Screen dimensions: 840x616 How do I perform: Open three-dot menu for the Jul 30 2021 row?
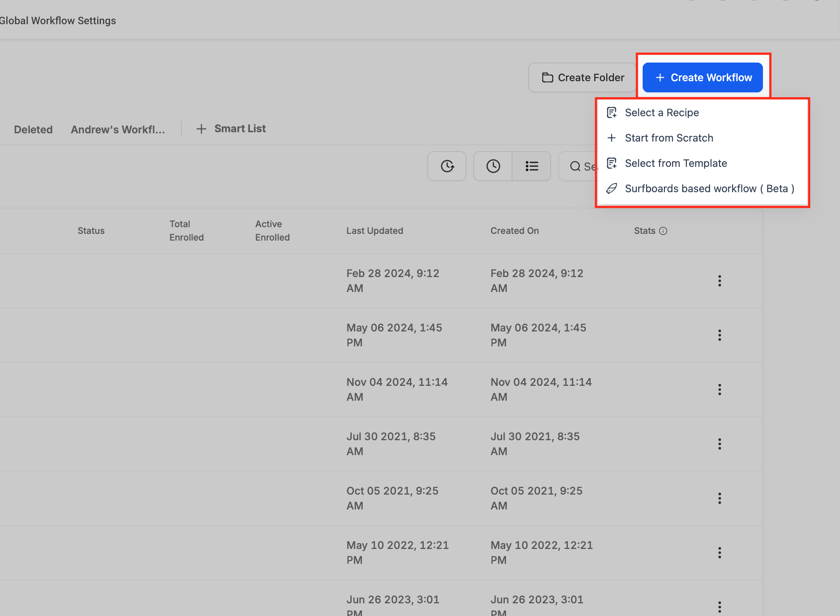(x=719, y=444)
